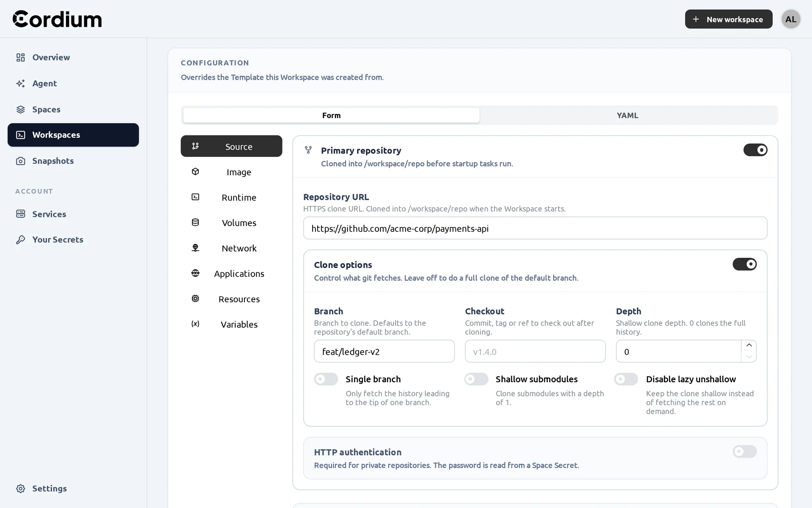Click the Spaces layers icon
This screenshot has height=508, width=812.
20,109
